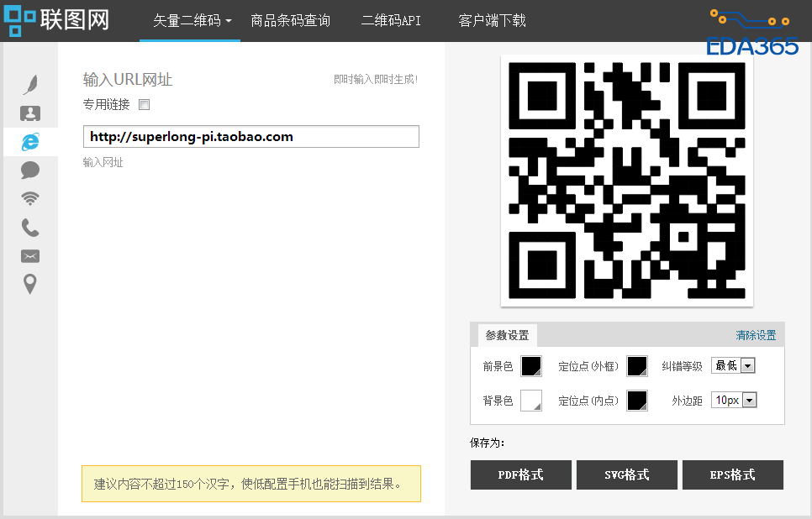Click the 输入URL网址 heading text

click(128, 80)
